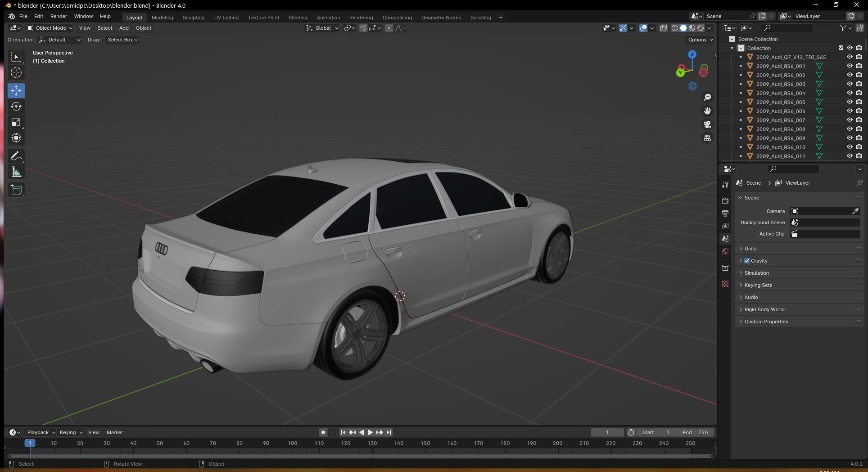Click the Pan view hand icon
The width and height of the screenshot is (868, 472).
(707, 111)
